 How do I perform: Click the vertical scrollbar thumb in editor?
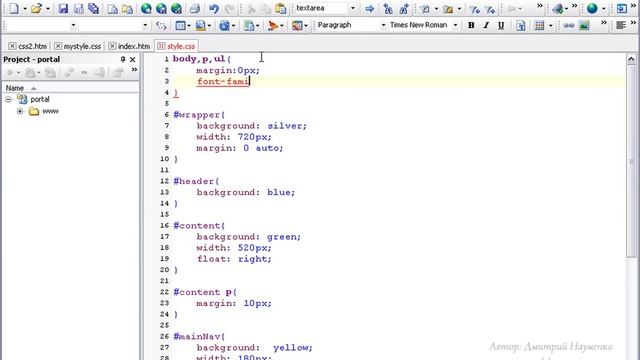(x=631, y=161)
